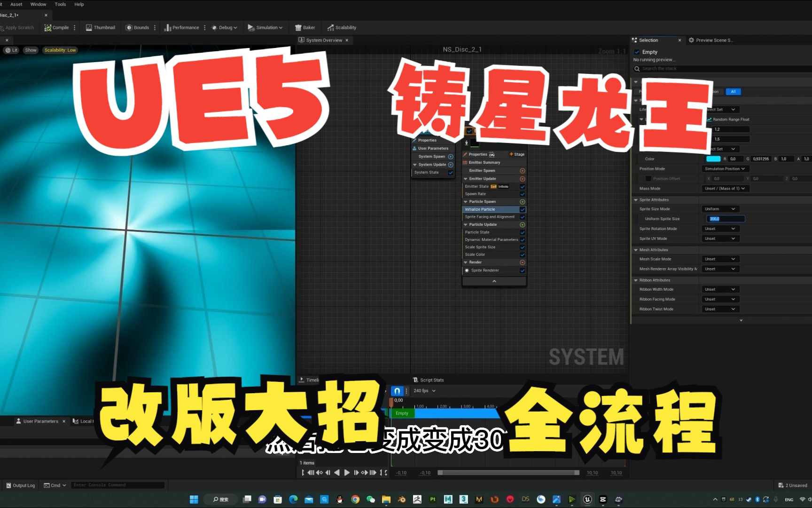Add a module to System Update
This screenshot has width=812, height=508.
pos(451,165)
